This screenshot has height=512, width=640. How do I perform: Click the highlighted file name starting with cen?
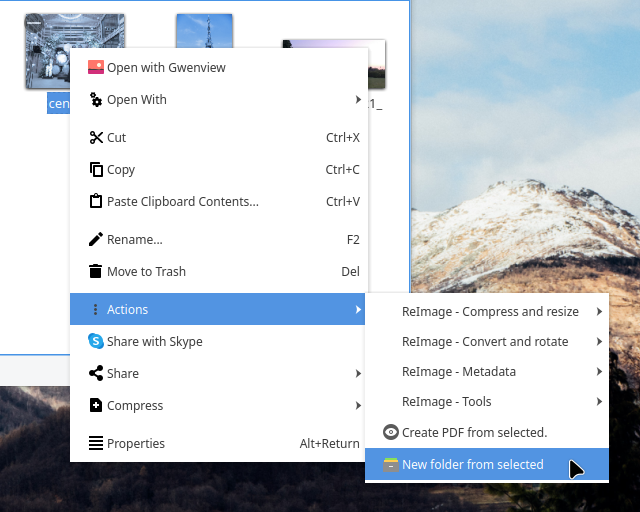click(59, 103)
